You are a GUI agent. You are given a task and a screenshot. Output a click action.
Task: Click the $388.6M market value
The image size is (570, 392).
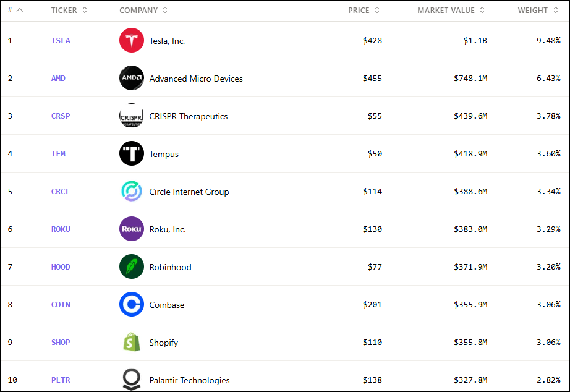click(x=470, y=192)
